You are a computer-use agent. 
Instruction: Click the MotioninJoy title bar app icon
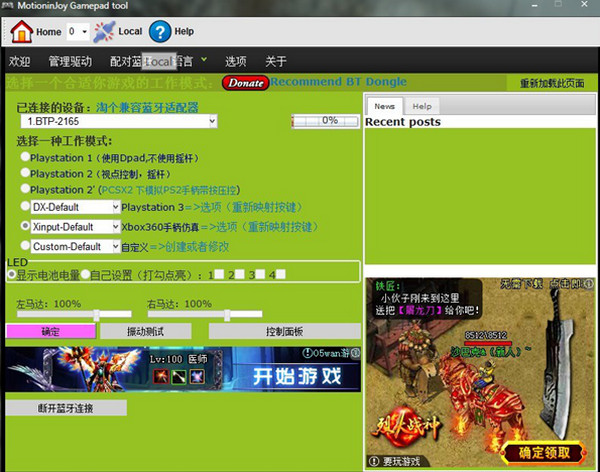7,5
